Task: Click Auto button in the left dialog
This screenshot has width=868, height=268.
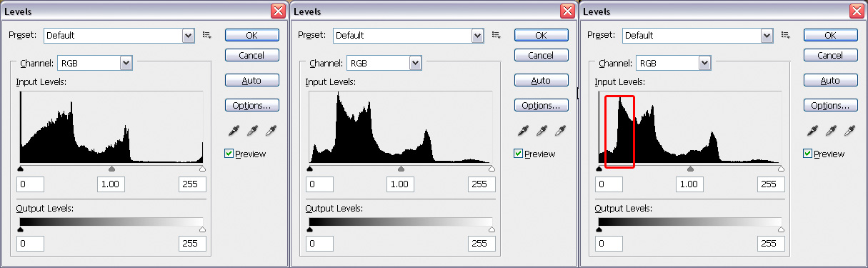Action: pyautogui.click(x=251, y=80)
